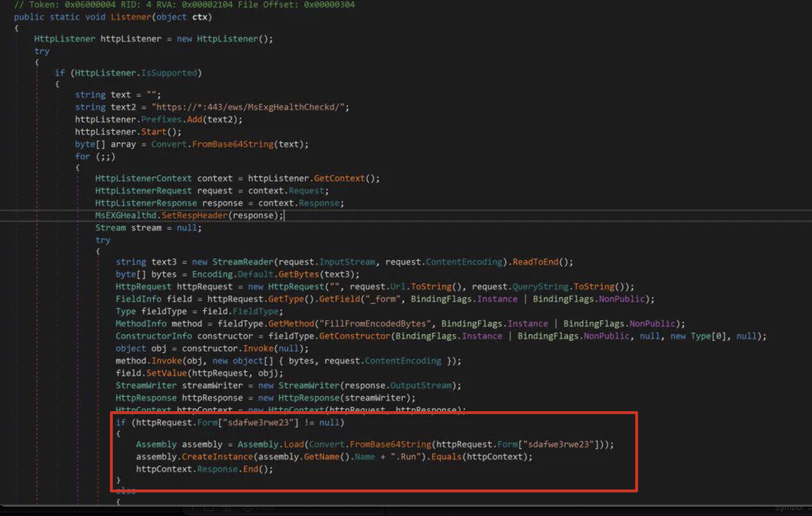Click the Listener method name in declaration

tap(131, 17)
